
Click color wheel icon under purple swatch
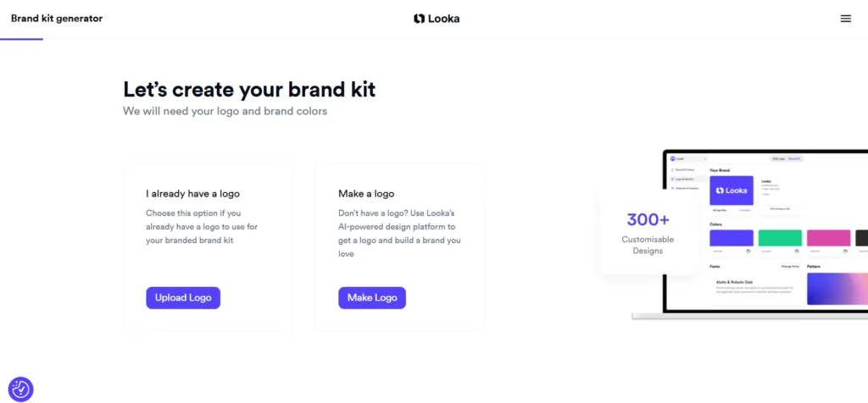(749, 251)
